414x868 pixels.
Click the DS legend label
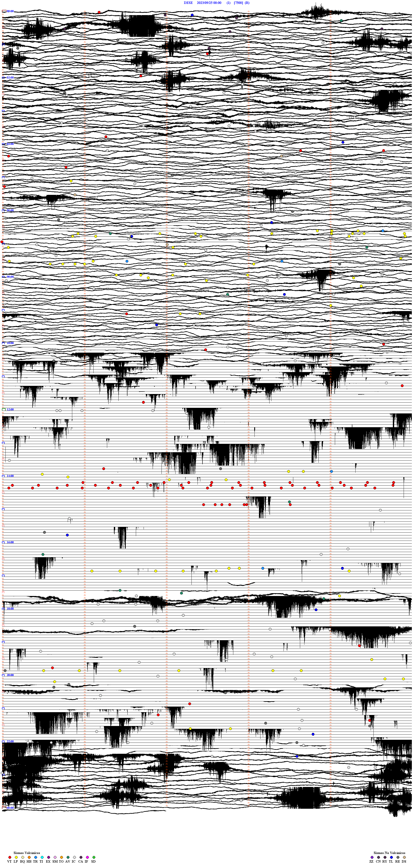pyautogui.click(x=404, y=862)
